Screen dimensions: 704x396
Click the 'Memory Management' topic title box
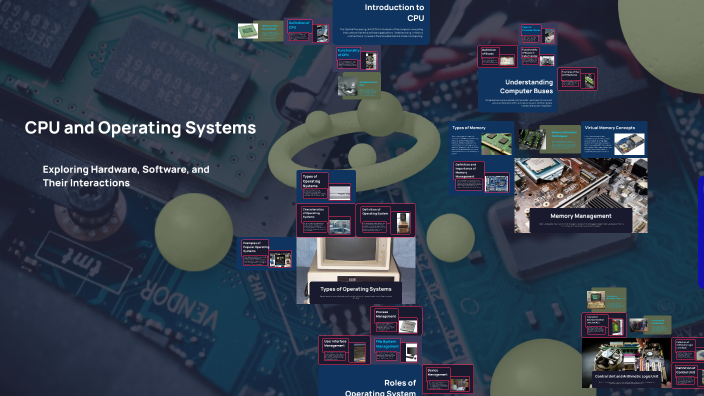[x=581, y=220]
